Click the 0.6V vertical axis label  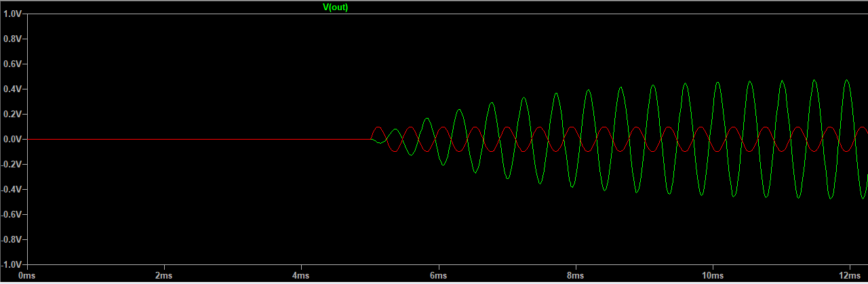pos(13,64)
